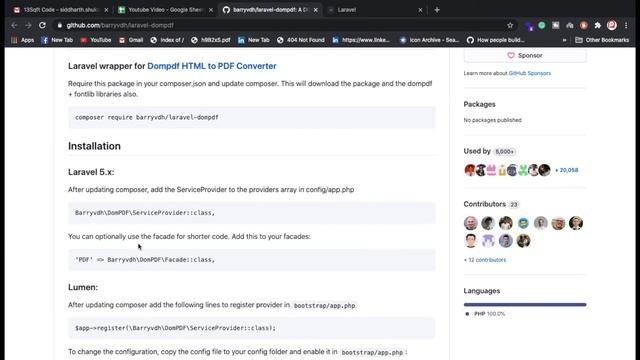
Task: Click the Sponsor heart button
Action: (x=525, y=56)
